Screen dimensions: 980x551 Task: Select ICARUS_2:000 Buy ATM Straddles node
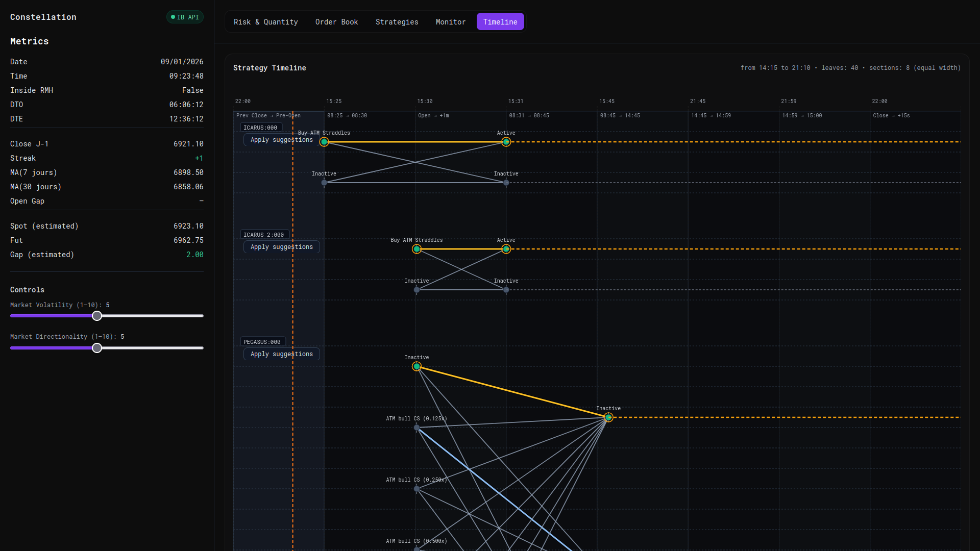pos(416,249)
